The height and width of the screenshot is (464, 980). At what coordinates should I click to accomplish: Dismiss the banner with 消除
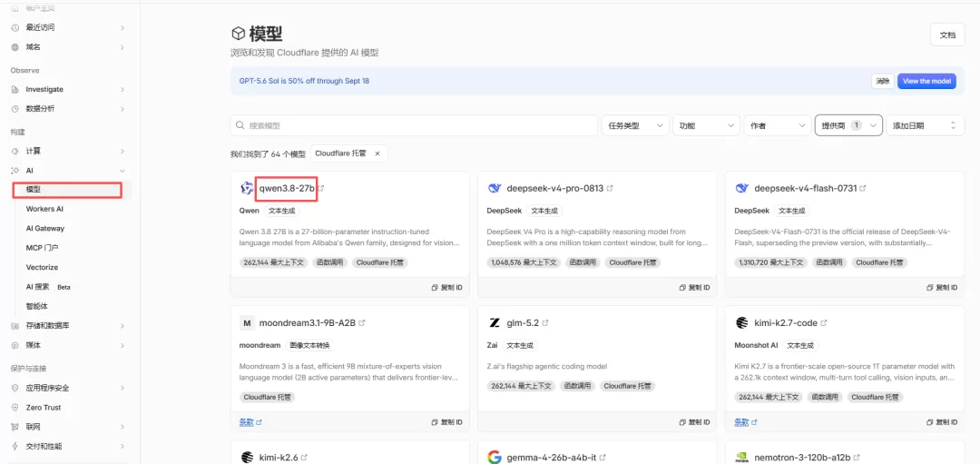(x=883, y=82)
